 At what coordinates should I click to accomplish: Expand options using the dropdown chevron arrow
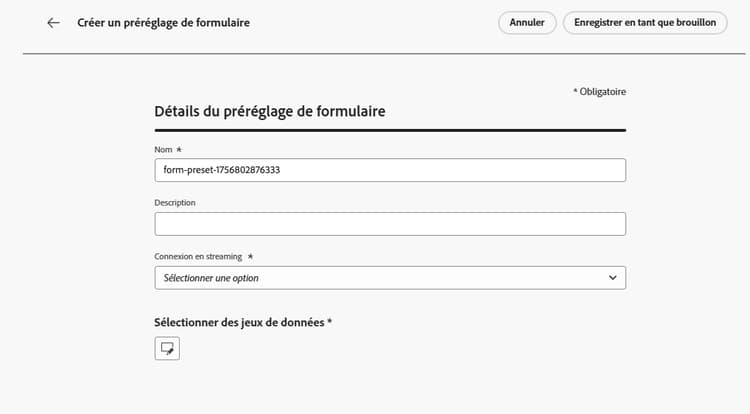point(612,278)
